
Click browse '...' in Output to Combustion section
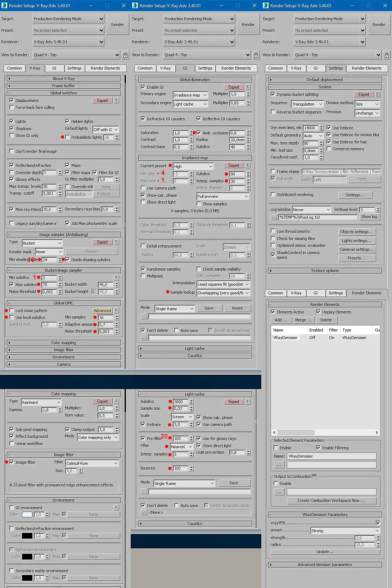pyautogui.click(x=279, y=492)
